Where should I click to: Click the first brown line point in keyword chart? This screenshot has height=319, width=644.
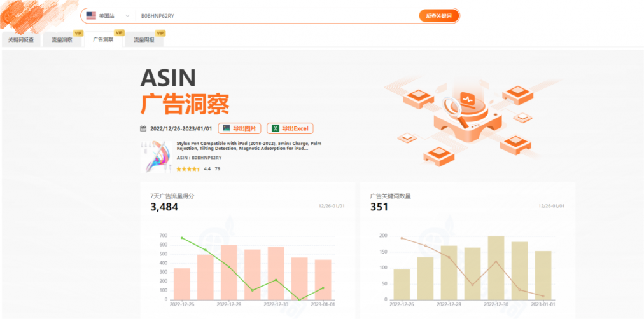tap(402, 238)
